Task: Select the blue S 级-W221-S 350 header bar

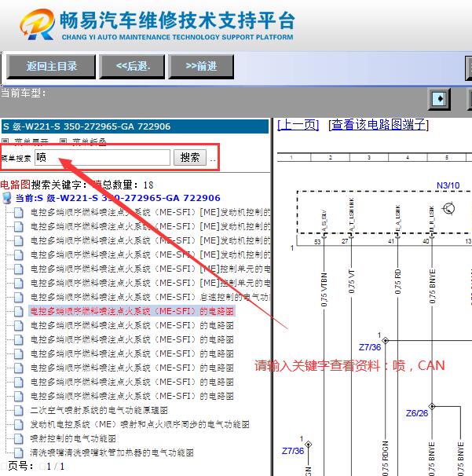Action: click(135, 126)
